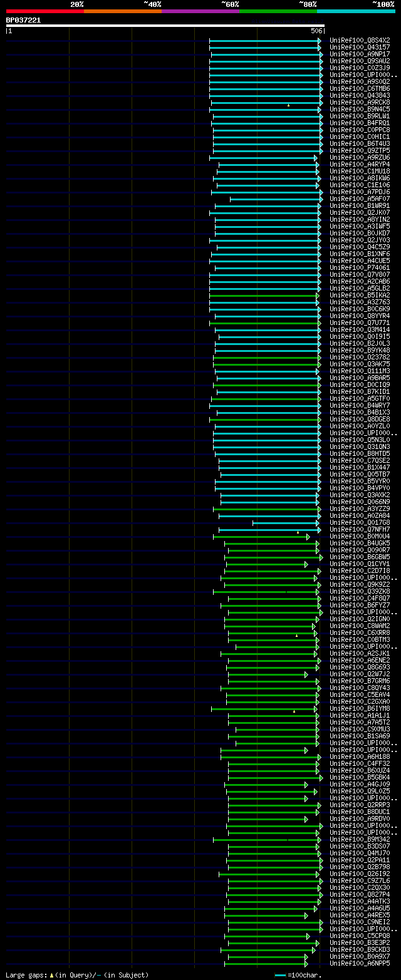Click the cyan alignment bar for UniRef100_Q8S4X2

[x=265, y=40]
